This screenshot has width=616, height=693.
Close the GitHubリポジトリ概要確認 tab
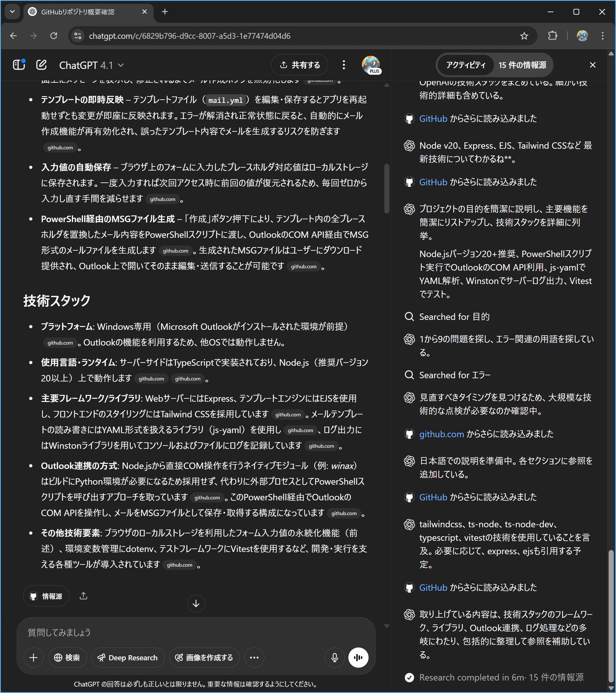tap(145, 12)
